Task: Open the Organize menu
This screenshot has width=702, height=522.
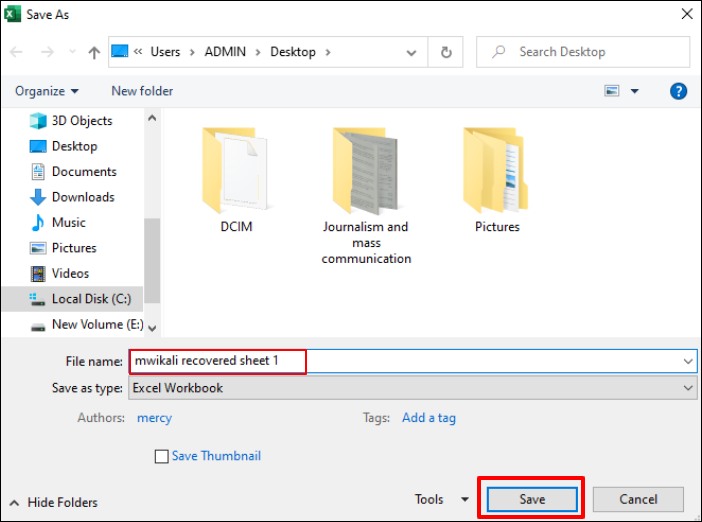Action: [x=47, y=91]
